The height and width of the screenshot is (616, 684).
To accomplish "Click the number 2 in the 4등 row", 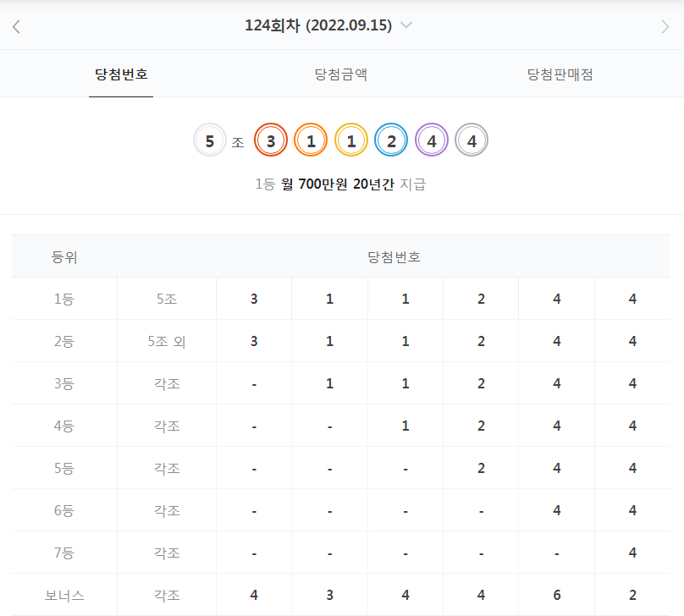I will point(481,426).
